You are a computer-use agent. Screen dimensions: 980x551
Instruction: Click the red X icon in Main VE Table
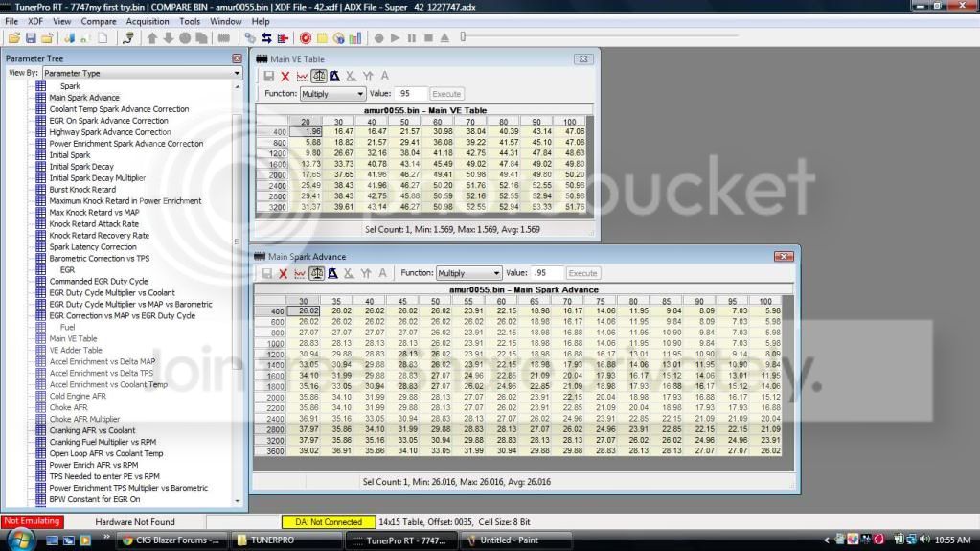coord(285,77)
